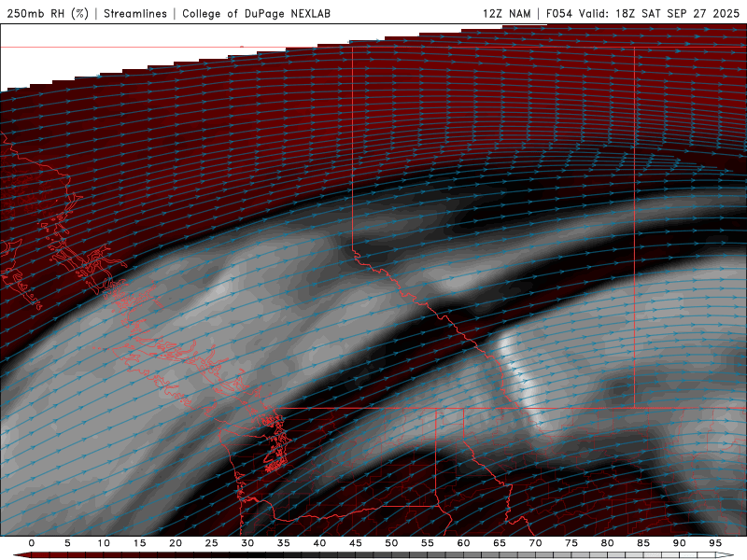Click the colorbar label '80'
This screenshot has width=747, height=560.
(x=607, y=543)
